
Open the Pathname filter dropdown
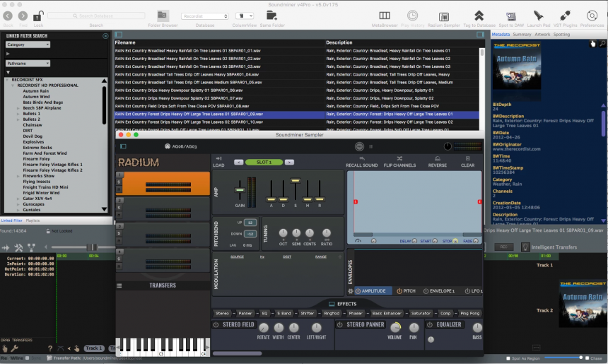click(28, 63)
